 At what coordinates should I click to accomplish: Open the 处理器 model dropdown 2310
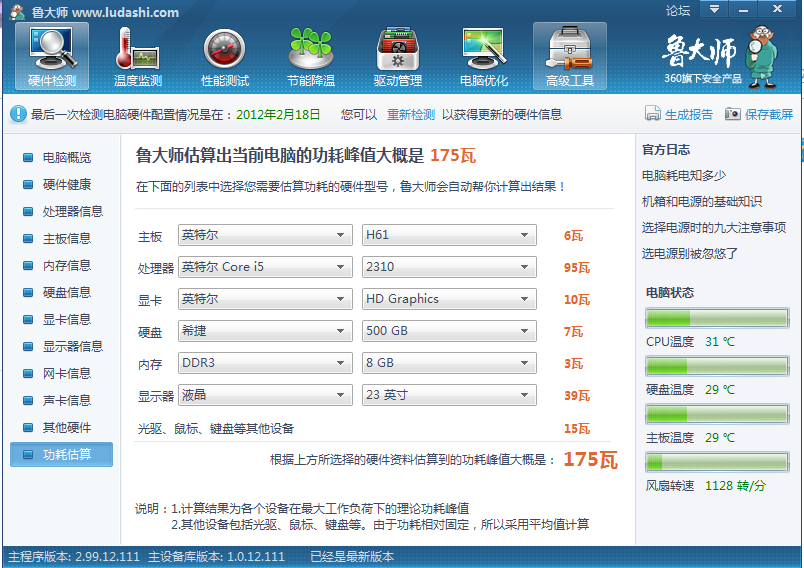[x=449, y=267]
